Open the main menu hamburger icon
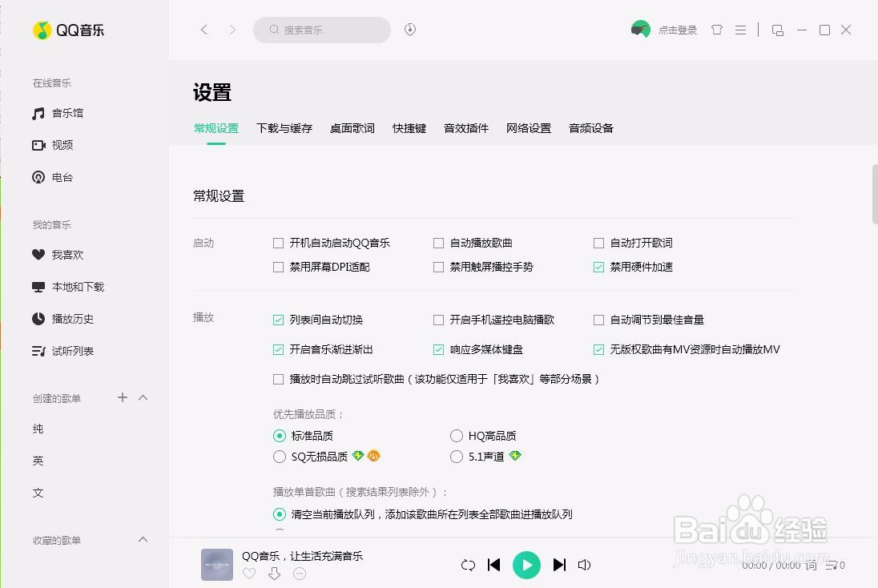 740,30
